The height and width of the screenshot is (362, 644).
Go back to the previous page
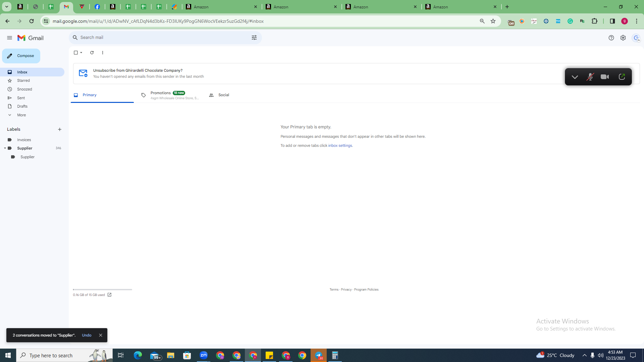pyautogui.click(x=7, y=21)
